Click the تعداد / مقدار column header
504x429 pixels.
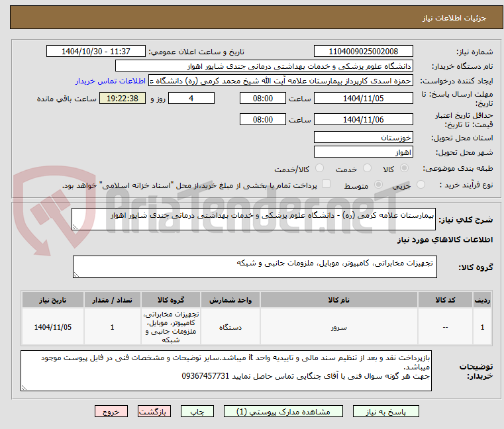[112, 300]
